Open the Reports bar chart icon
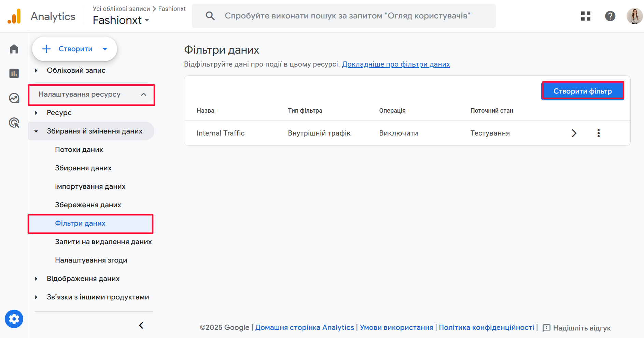The image size is (644, 338). pyautogui.click(x=14, y=73)
